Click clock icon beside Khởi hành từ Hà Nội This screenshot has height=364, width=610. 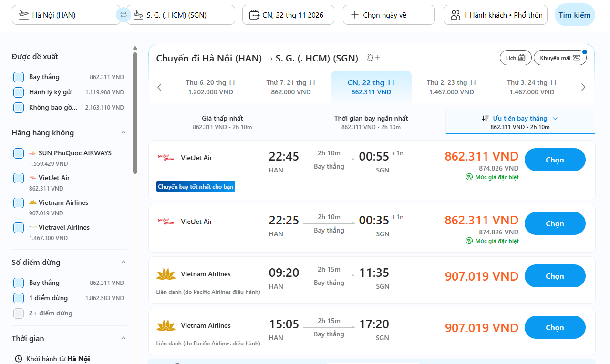tap(19, 359)
